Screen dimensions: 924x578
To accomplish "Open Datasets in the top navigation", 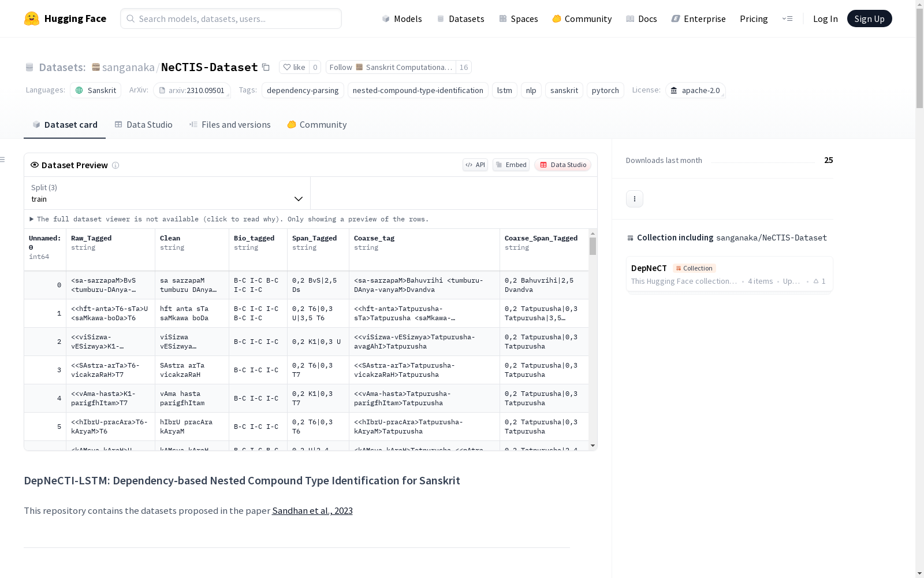I will click(460, 18).
